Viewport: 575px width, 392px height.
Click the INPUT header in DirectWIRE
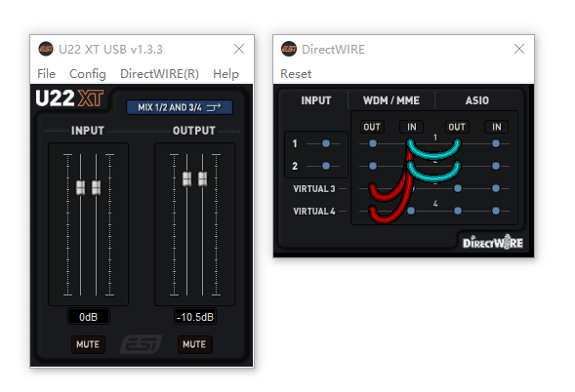coord(315,100)
